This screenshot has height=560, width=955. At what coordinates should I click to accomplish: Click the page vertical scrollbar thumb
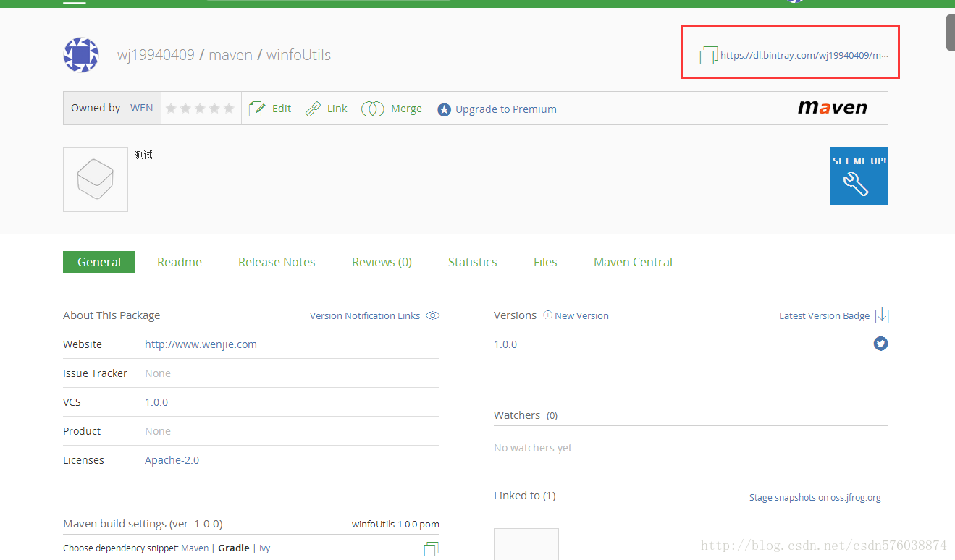tap(951, 33)
